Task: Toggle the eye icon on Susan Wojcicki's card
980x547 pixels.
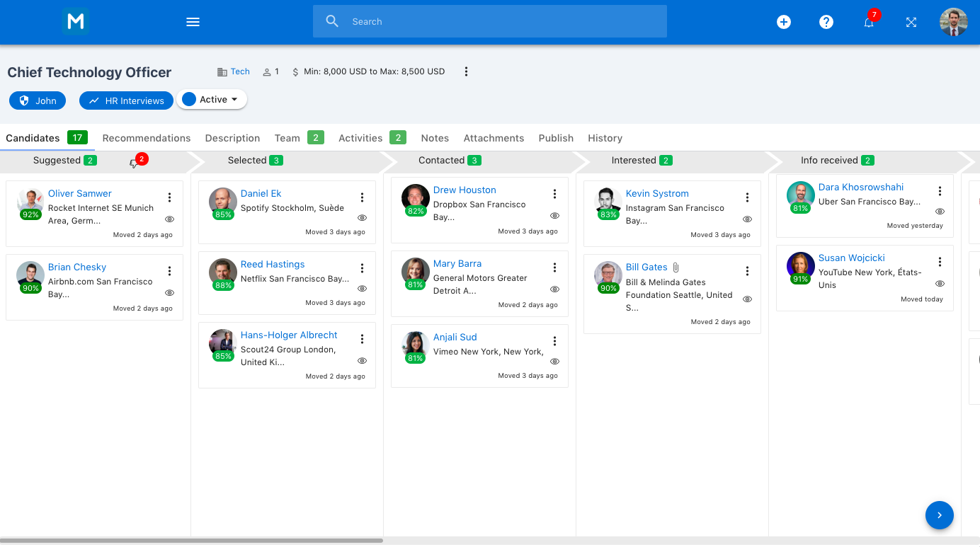Action: pos(940,283)
